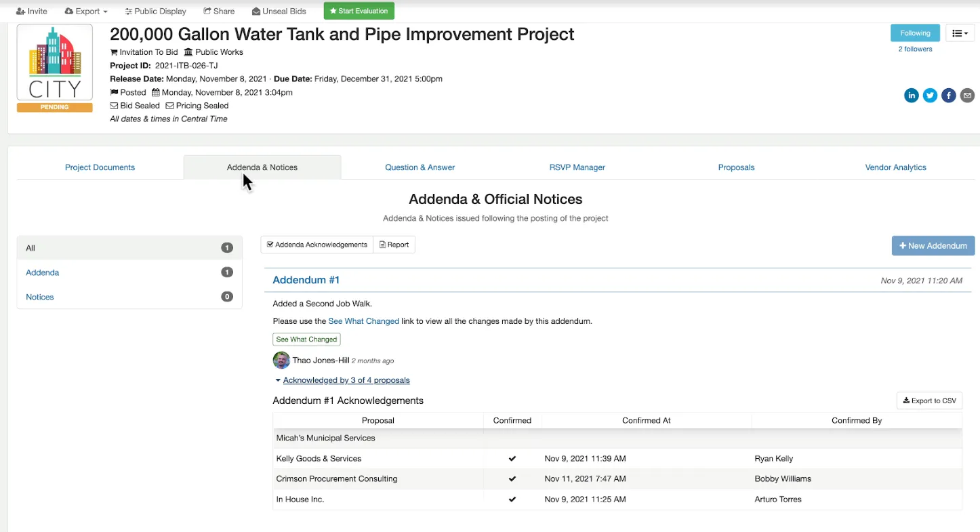Viewport: 980px width, 532px height.
Task: Switch to the Question & Answer tab
Action: 420,167
